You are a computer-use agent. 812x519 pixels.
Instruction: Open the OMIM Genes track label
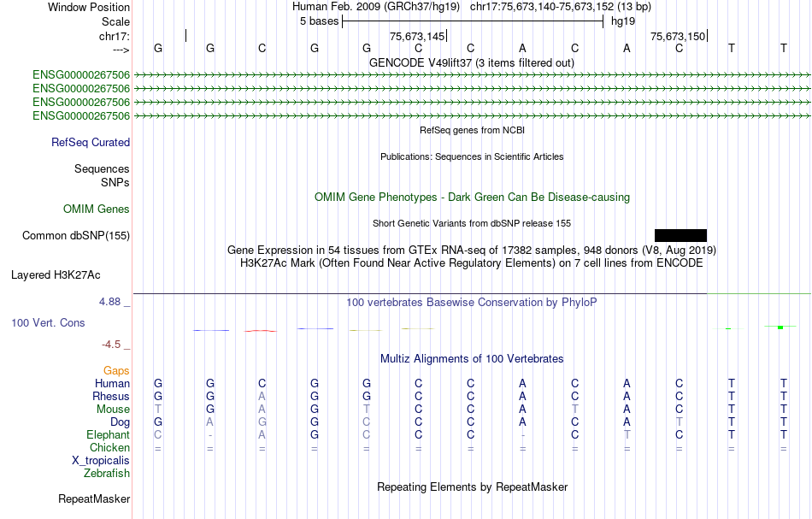click(x=97, y=209)
